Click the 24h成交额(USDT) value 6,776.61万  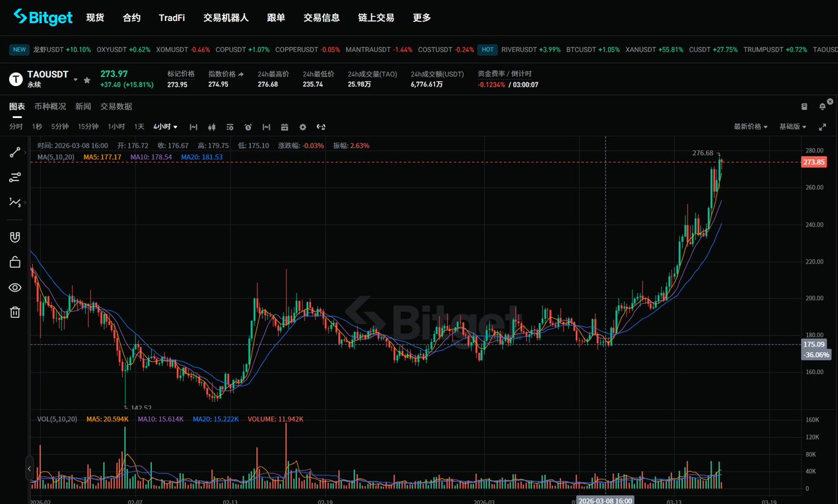pyautogui.click(x=426, y=85)
